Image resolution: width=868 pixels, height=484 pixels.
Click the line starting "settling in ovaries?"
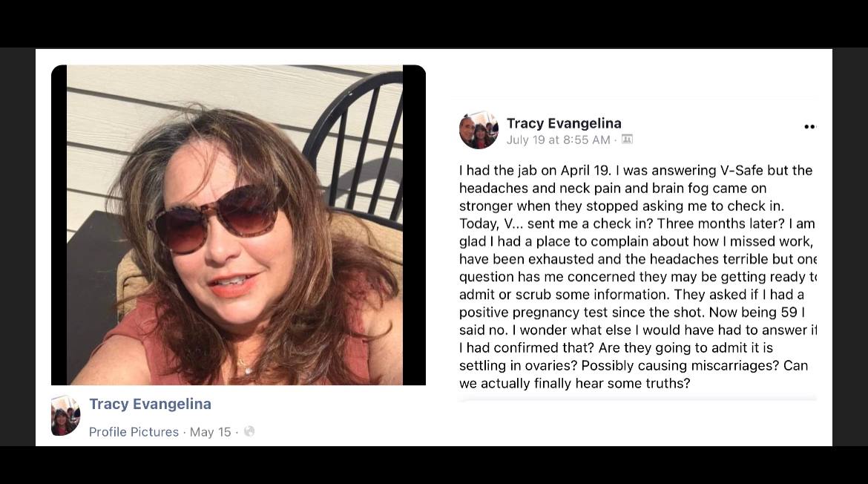634,365
